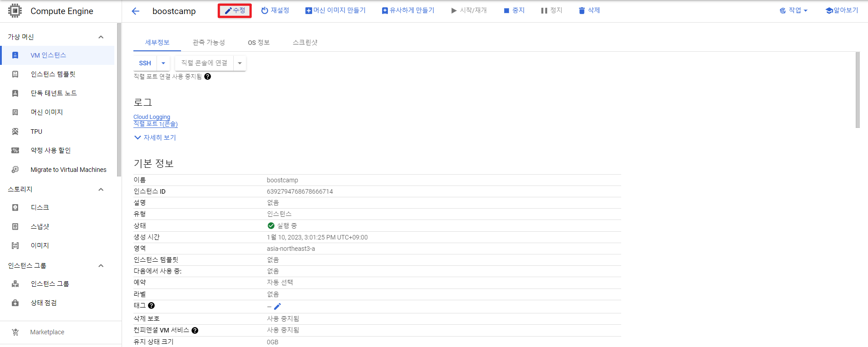Expand 자세히 보기 in logs section
Viewport: 868px width, 347px height.
(155, 137)
